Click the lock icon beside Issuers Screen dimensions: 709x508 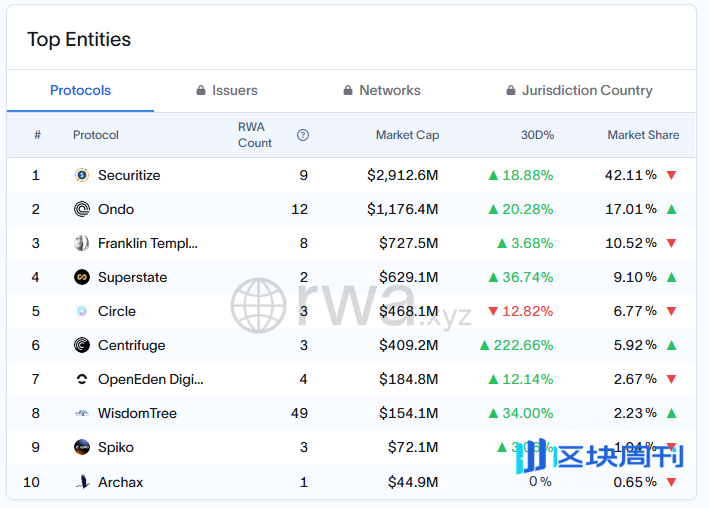[201, 90]
